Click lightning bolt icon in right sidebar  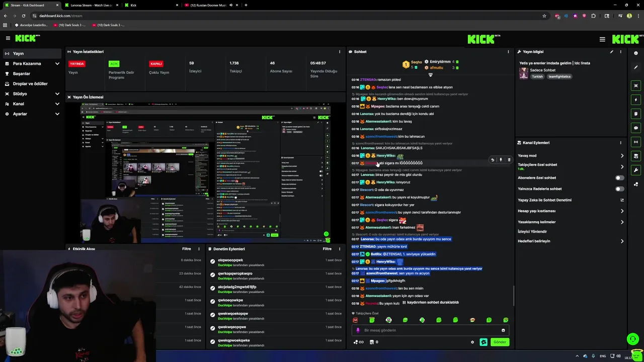click(636, 100)
